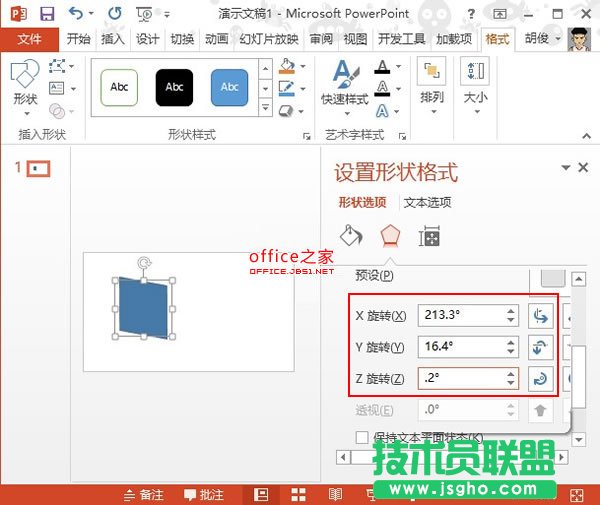600x505 pixels.
Task: Apply blue filled Abc shape style
Action: coord(230,88)
